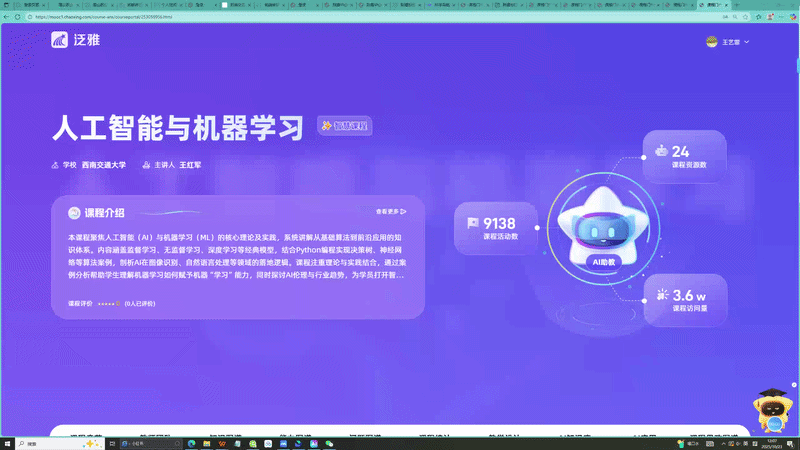Open the graduate-cap robot assistant widget
Viewport: 800px width, 450px height.
click(772, 411)
